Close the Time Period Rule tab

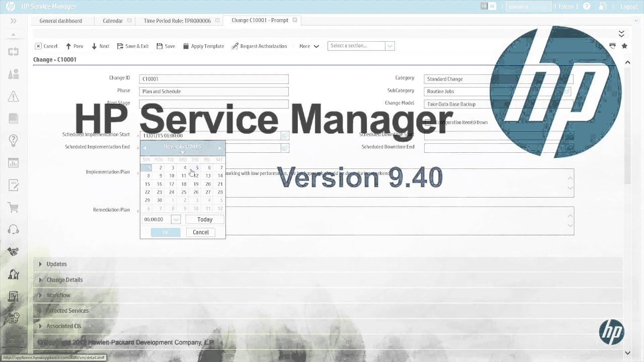(217, 21)
